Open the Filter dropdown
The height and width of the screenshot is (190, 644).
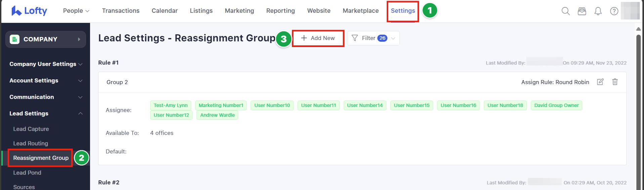(x=373, y=38)
